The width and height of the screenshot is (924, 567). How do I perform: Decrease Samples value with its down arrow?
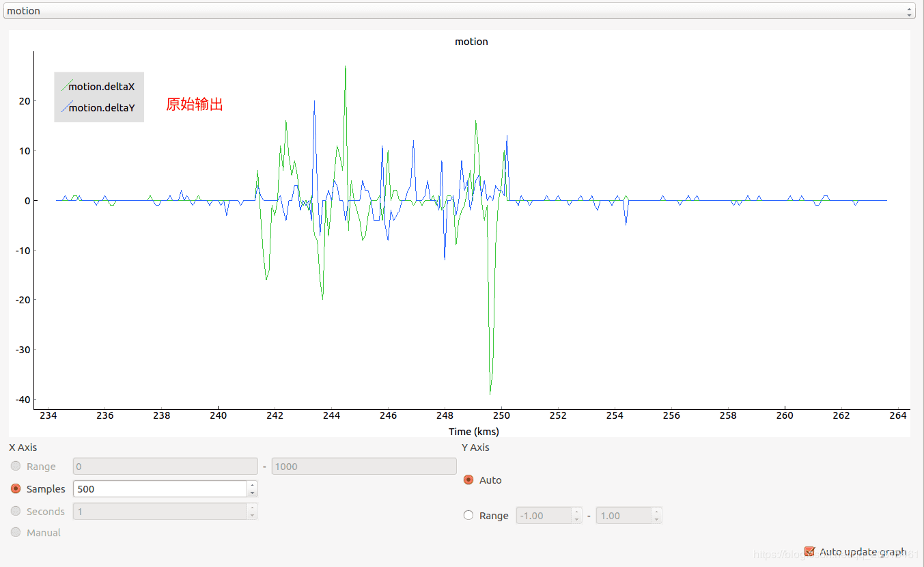click(x=253, y=493)
